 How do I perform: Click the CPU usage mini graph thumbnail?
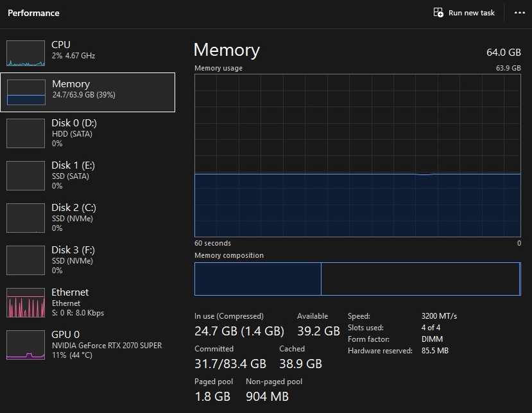26,53
